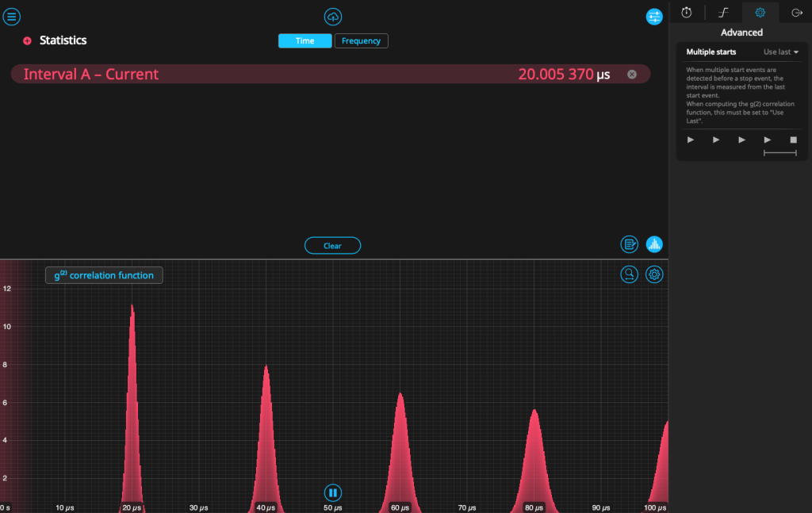This screenshot has width=812, height=513.
Task: Click the log notes icon
Action: coord(630,244)
